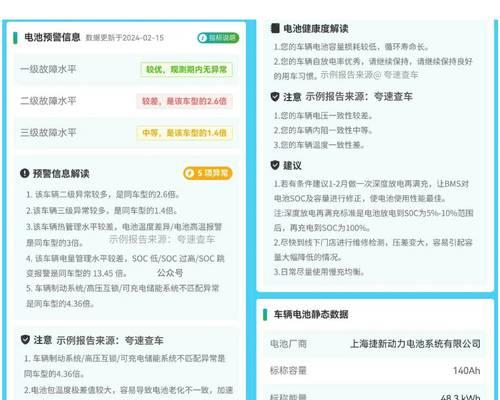Image resolution: width=500 pixels, height=400 pixels.
Task: Click the shield icon beside 注意 in left panel
Action: [25, 340]
